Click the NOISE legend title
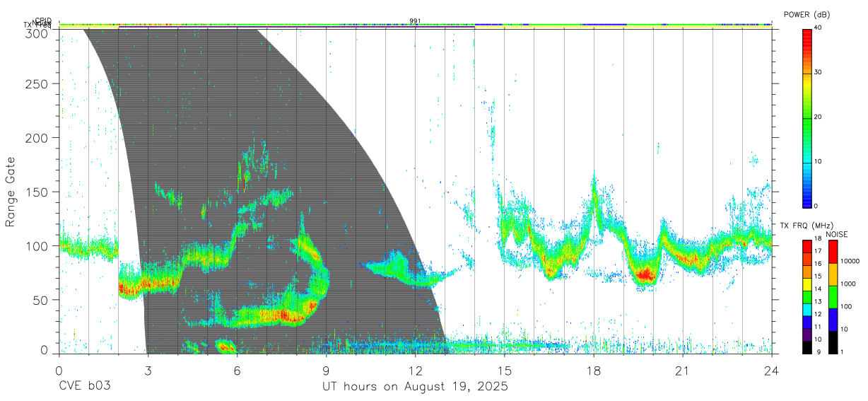 point(836,234)
